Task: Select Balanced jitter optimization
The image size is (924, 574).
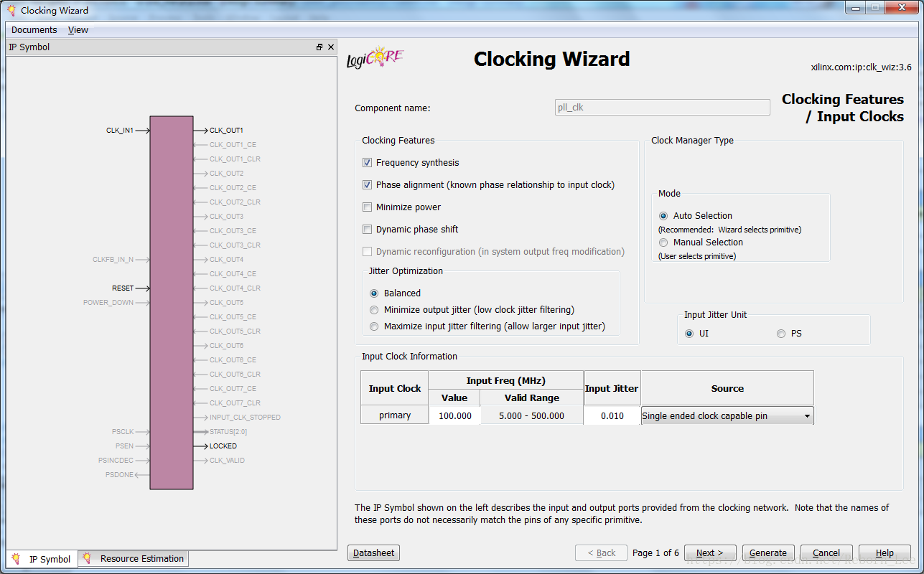Action: pos(374,293)
